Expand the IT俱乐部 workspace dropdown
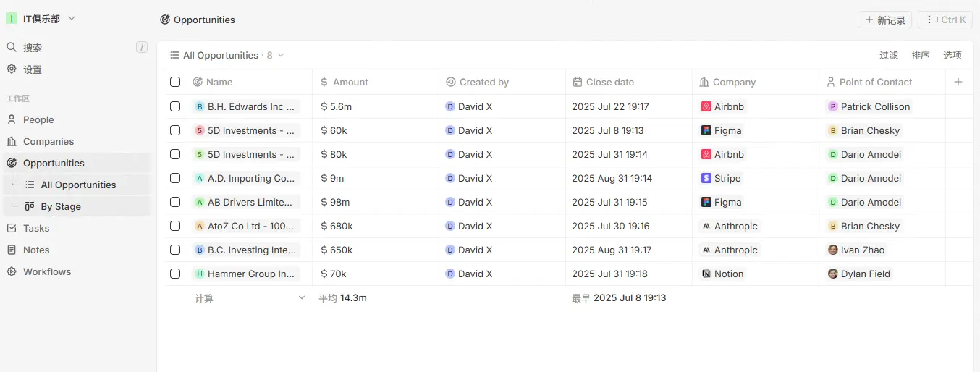This screenshot has width=980, height=372. click(x=72, y=19)
